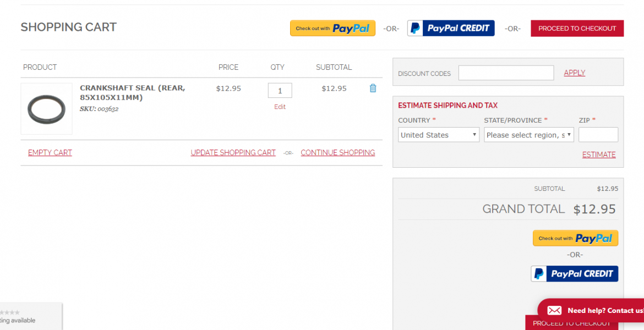Open the crankshaft seal product thumbnail
This screenshot has width=644, height=330.
pyautogui.click(x=46, y=109)
